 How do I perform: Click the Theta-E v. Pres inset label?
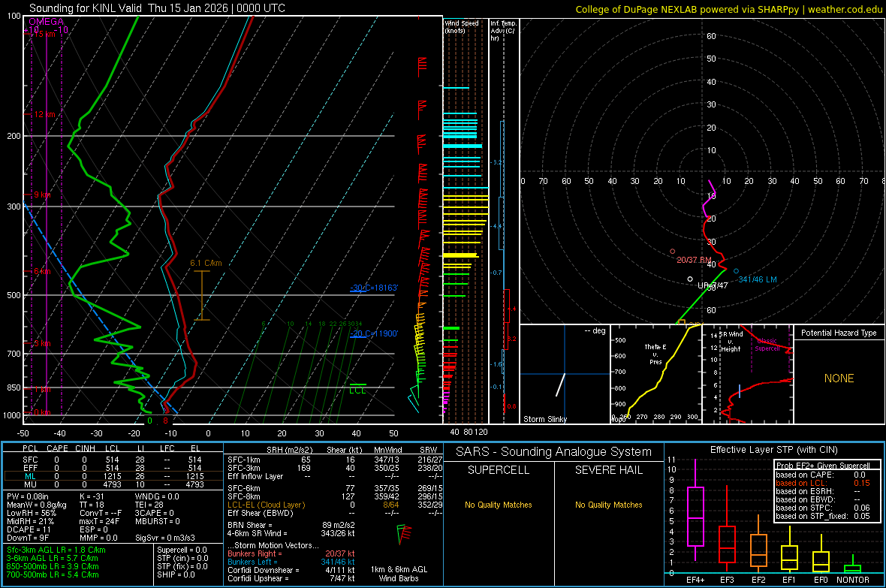655,354
